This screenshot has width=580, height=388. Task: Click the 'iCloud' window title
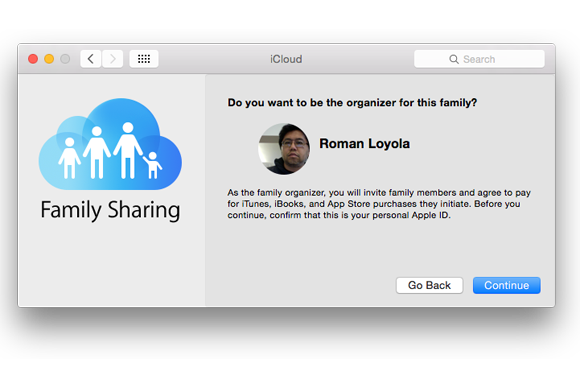click(x=286, y=59)
